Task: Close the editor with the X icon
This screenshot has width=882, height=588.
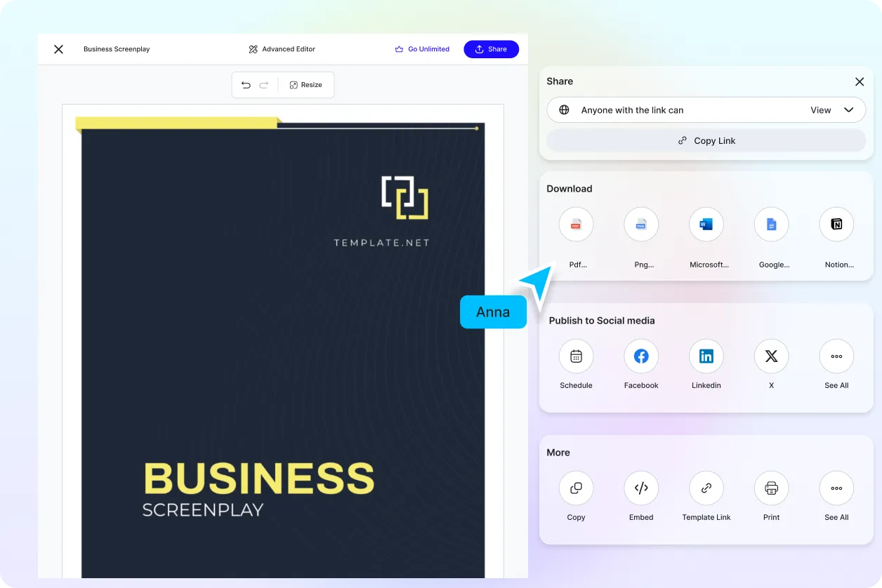Action: click(x=59, y=49)
